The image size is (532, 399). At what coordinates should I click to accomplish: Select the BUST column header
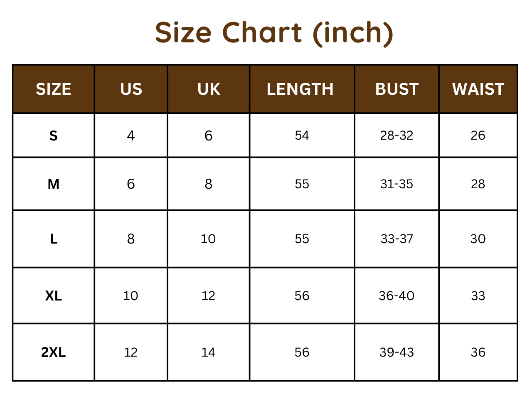[397, 89]
